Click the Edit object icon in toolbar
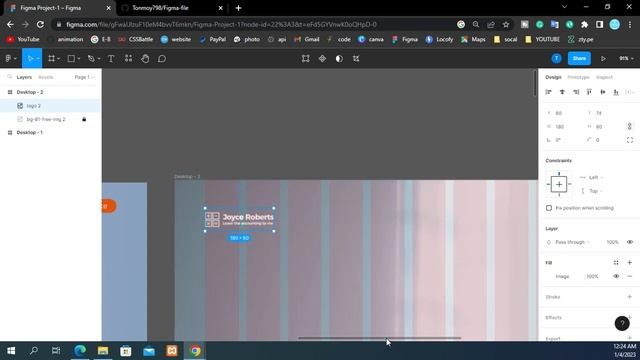This screenshot has height=360, width=640. pyautogui.click(x=305, y=59)
